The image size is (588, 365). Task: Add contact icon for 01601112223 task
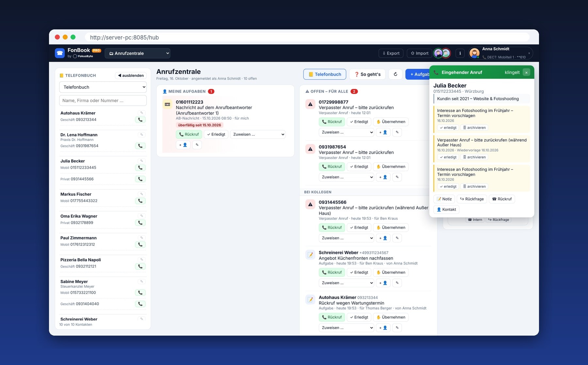(x=183, y=145)
